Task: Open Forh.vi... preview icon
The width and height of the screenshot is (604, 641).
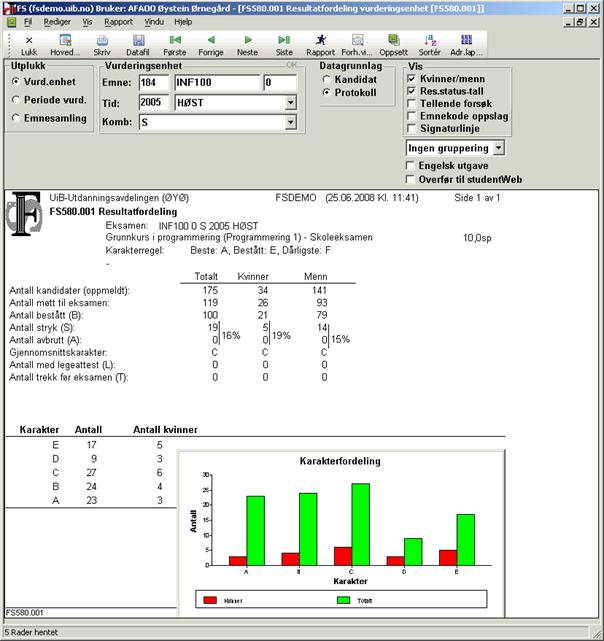Action: pyautogui.click(x=357, y=40)
